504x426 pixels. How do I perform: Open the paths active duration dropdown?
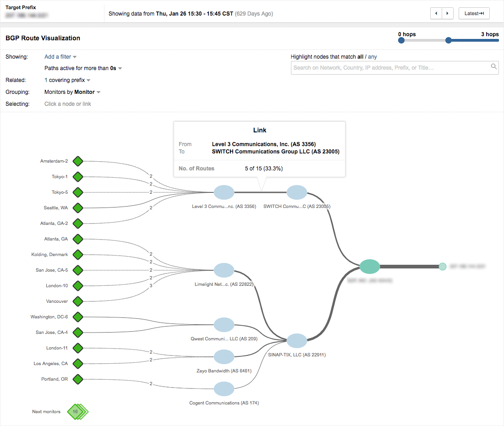pyautogui.click(x=83, y=68)
